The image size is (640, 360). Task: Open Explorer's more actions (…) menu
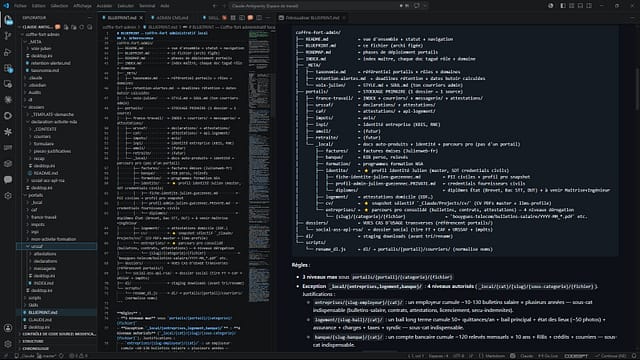pyautogui.click(x=90, y=18)
